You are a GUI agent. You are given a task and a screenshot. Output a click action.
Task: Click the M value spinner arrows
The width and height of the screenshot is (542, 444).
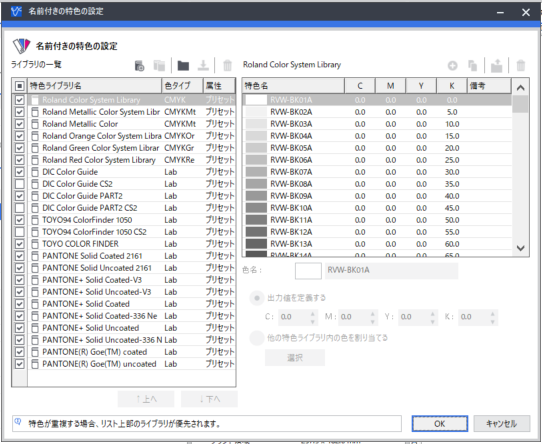click(373, 317)
